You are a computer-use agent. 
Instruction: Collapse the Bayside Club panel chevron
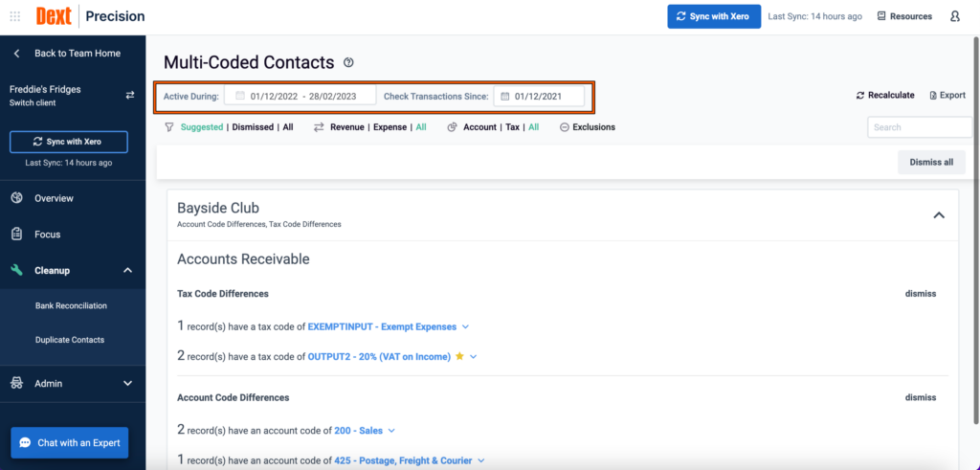click(x=939, y=215)
